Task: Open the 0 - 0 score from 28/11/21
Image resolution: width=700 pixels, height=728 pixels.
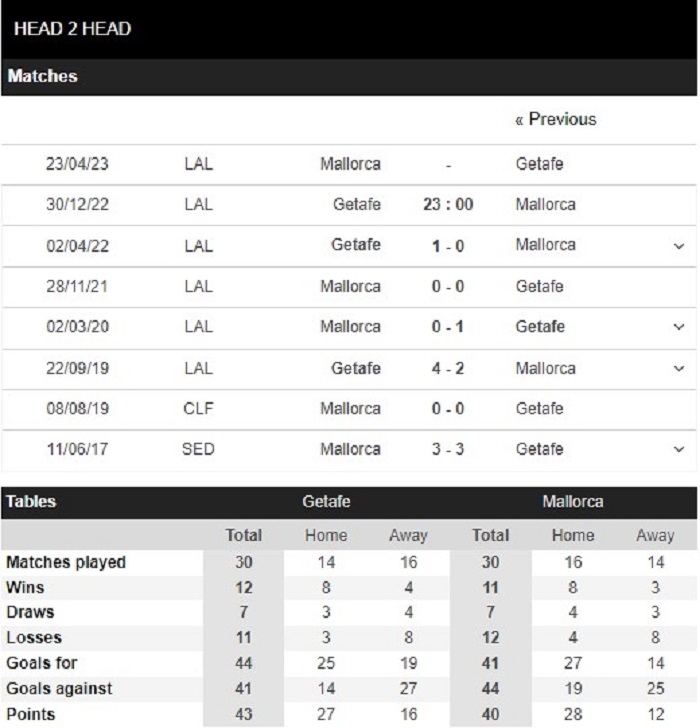Action: click(448, 286)
